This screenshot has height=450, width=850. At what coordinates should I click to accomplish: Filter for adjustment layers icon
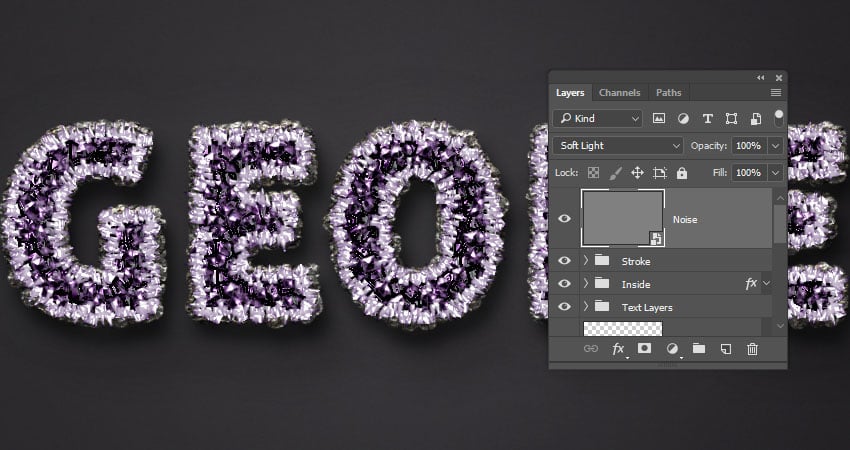(x=683, y=118)
